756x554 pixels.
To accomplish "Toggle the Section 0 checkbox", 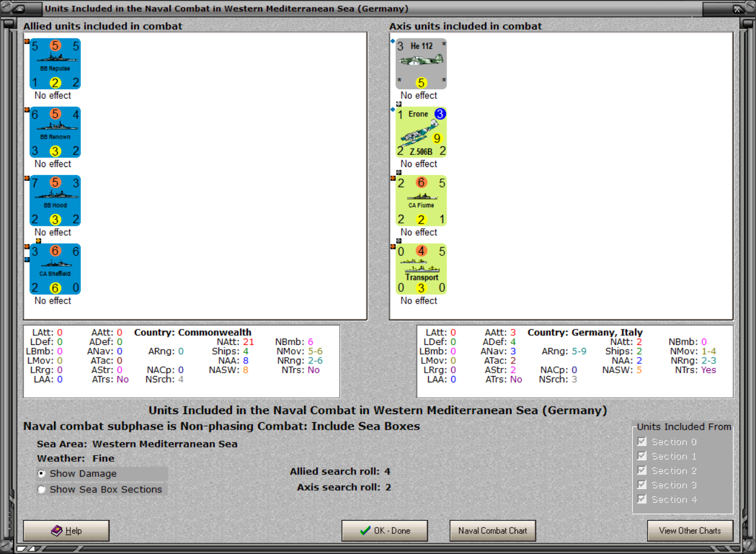I will pyautogui.click(x=642, y=441).
